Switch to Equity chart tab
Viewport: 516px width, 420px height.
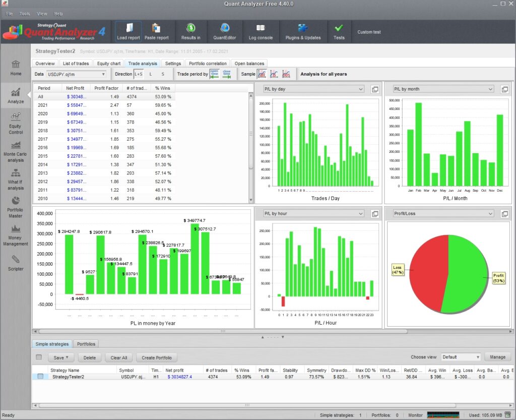point(109,64)
